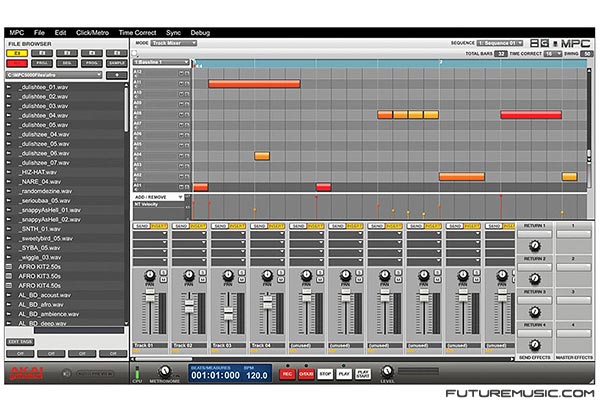Screen dimensions: 600x416
Task: Open the fourth insert slot dropdown on Track 03
Action: pyautogui.click(x=228, y=262)
